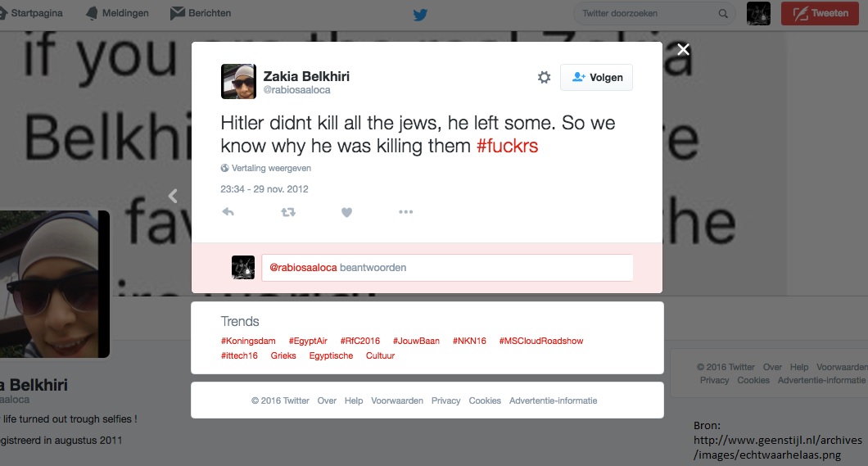The image size is (868, 466).
Task: Open the Meldingen notifications tab
Action: pyautogui.click(x=117, y=13)
